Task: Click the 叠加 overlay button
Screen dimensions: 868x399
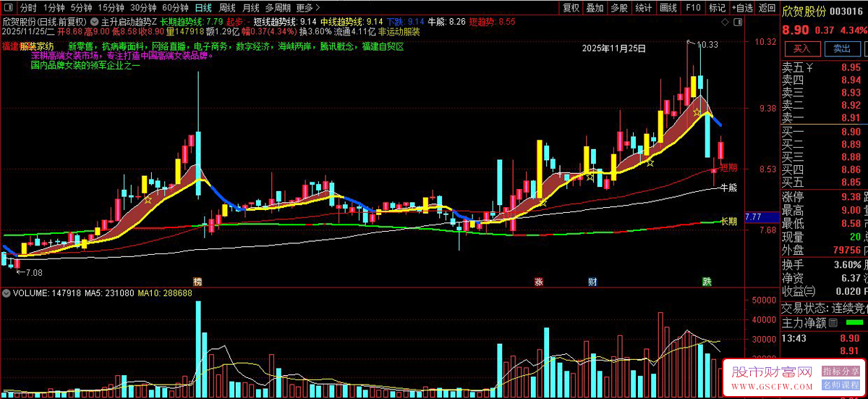Action: point(595,8)
